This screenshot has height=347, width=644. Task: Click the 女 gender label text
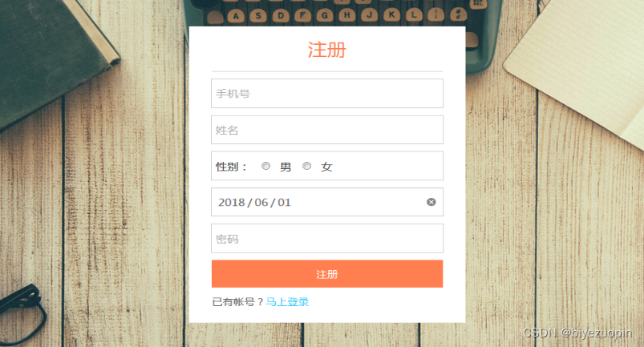326,167
